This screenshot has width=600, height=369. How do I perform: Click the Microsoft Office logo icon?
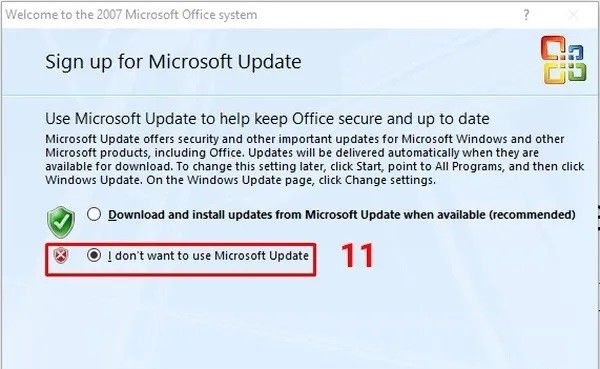pyautogui.click(x=563, y=60)
